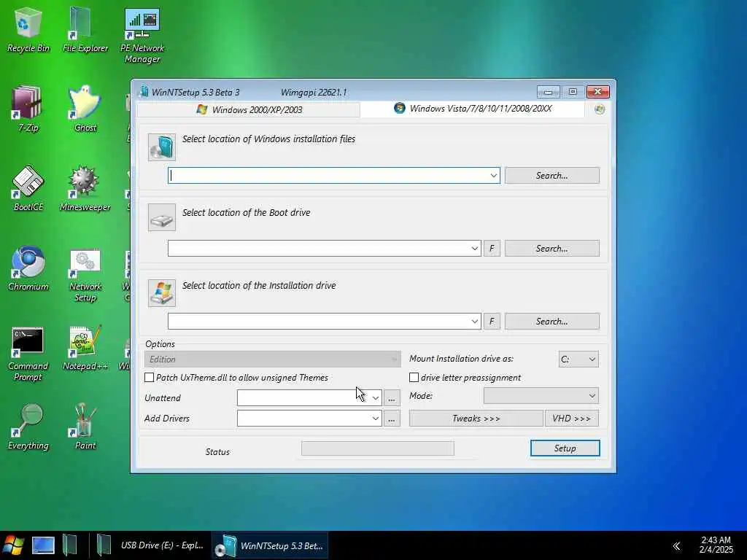The image size is (747, 560).
Task: Click the Setup button
Action: click(x=565, y=448)
